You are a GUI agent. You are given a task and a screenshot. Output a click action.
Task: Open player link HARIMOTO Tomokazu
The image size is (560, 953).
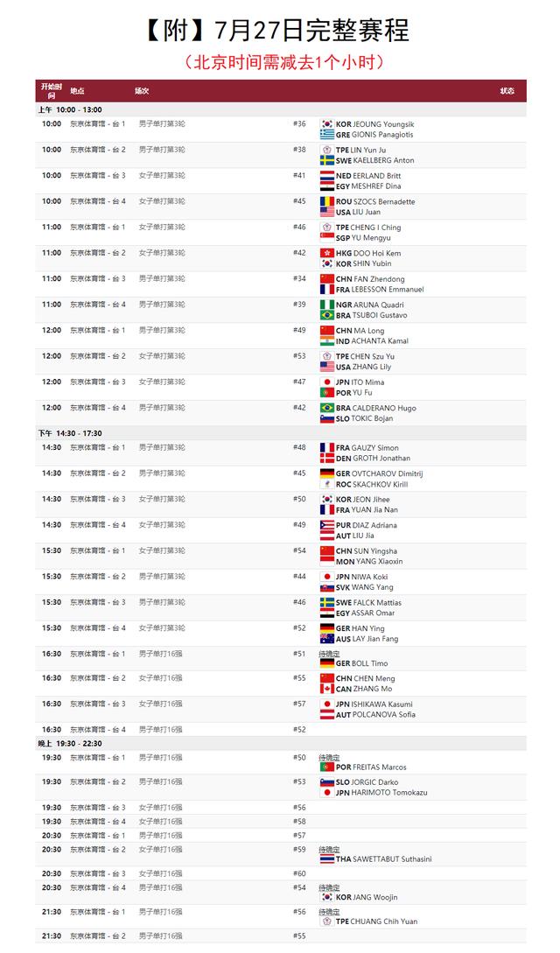[x=389, y=793]
